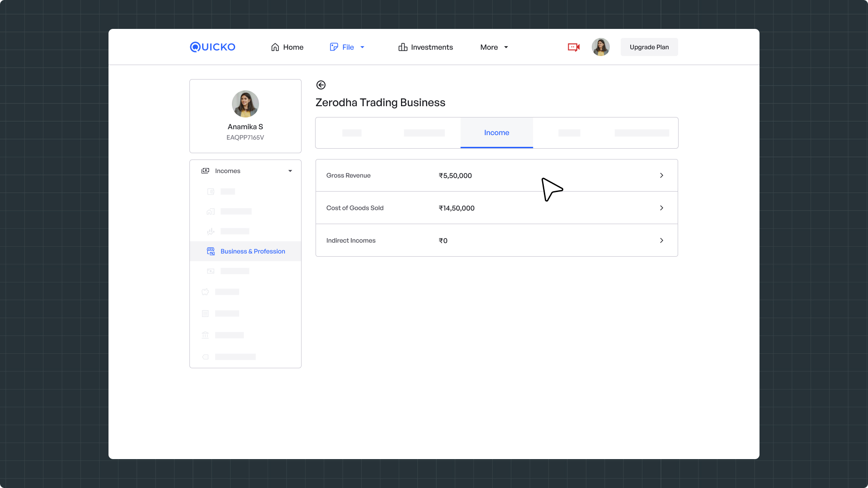Click the ₹14,50,000 cost value
868x488 pixels.
(457, 208)
